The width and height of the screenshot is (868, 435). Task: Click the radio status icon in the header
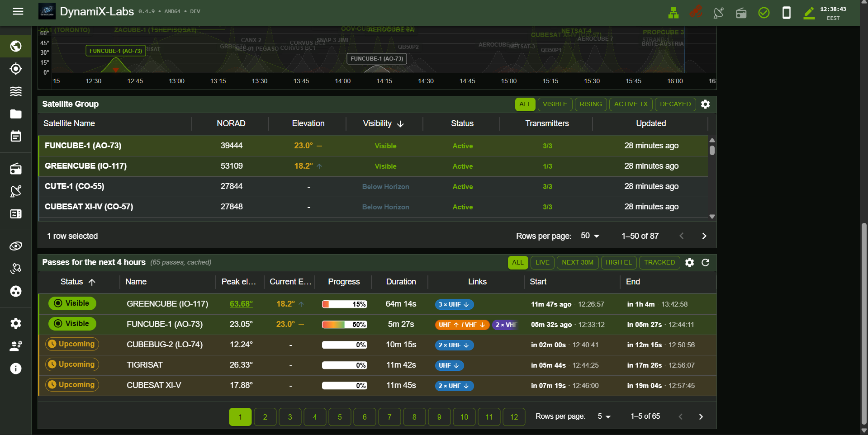[741, 13]
